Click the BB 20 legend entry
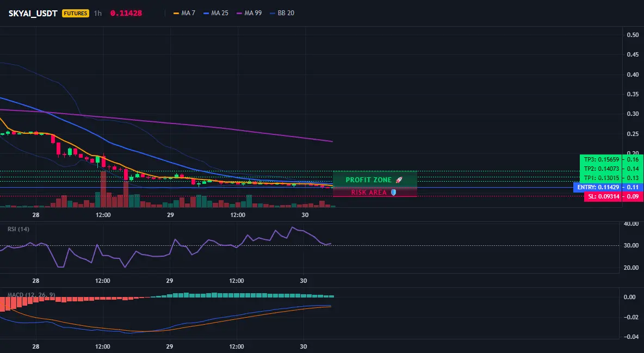Screen dimensions: 644x353 [282, 13]
